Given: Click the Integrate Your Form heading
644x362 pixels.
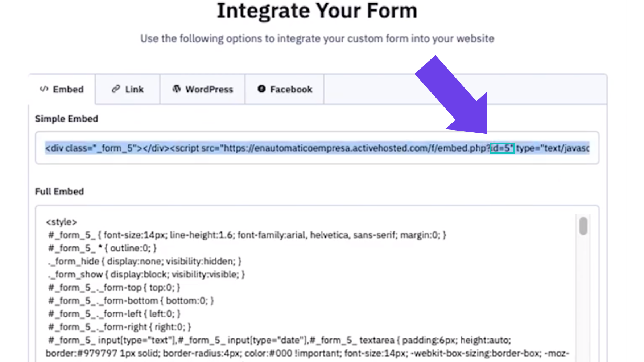Looking at the screenshot, I should click(317, 11).
